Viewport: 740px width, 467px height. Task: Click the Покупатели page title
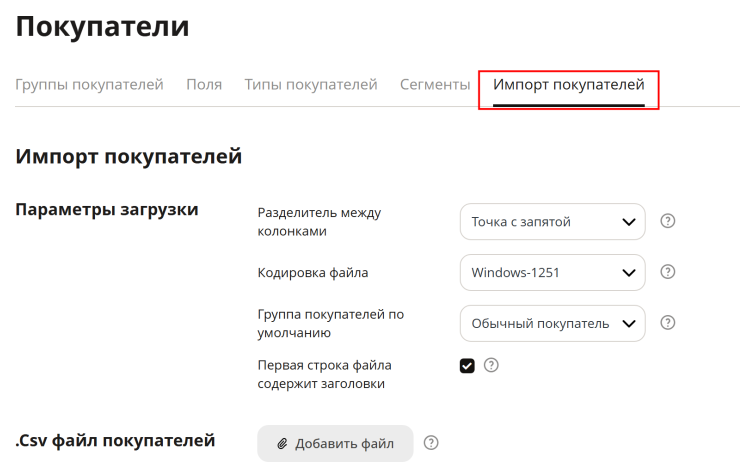tap(102, 26)
